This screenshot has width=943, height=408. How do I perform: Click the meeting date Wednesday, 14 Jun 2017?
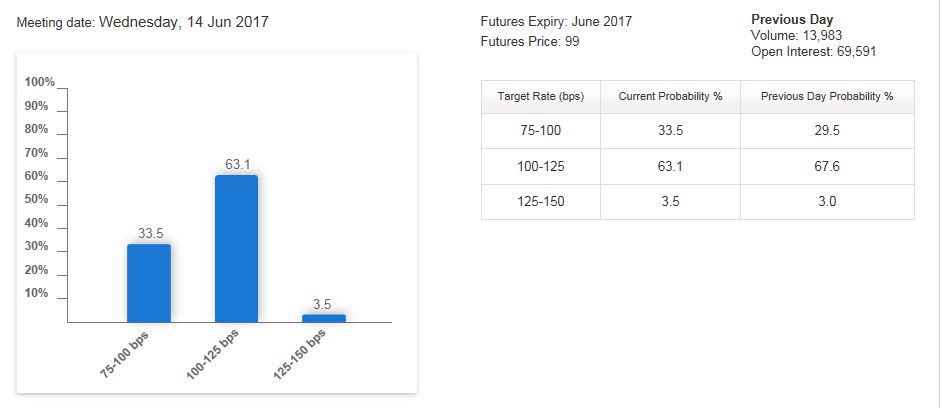coord(183,23)
